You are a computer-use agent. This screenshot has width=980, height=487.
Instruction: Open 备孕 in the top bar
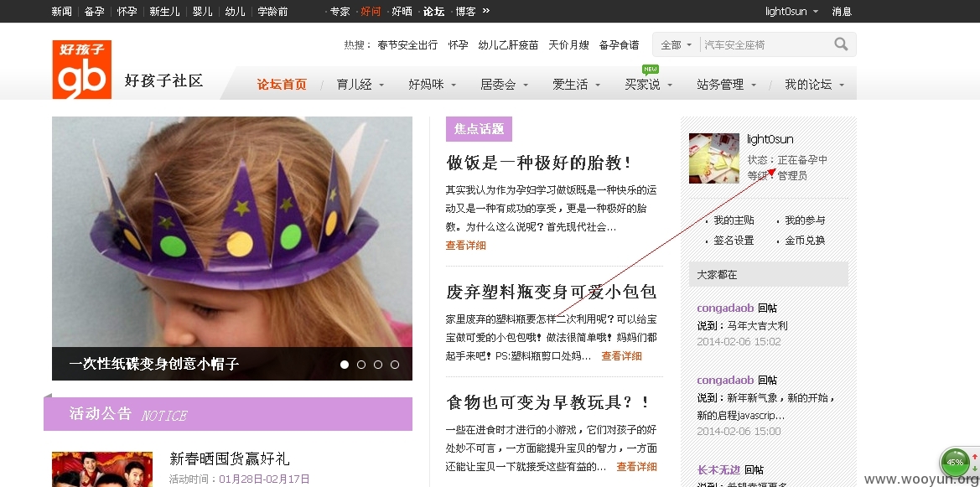click(95, 11)
